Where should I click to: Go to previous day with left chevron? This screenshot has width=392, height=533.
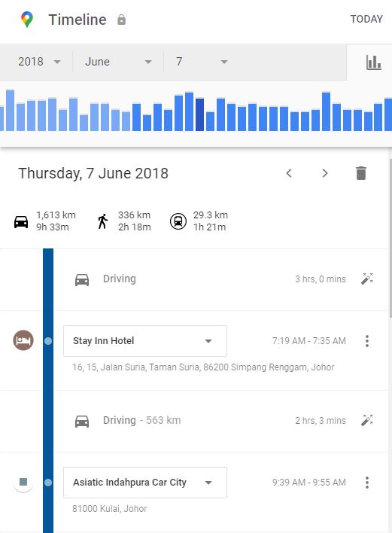click(x=289, y=173)
